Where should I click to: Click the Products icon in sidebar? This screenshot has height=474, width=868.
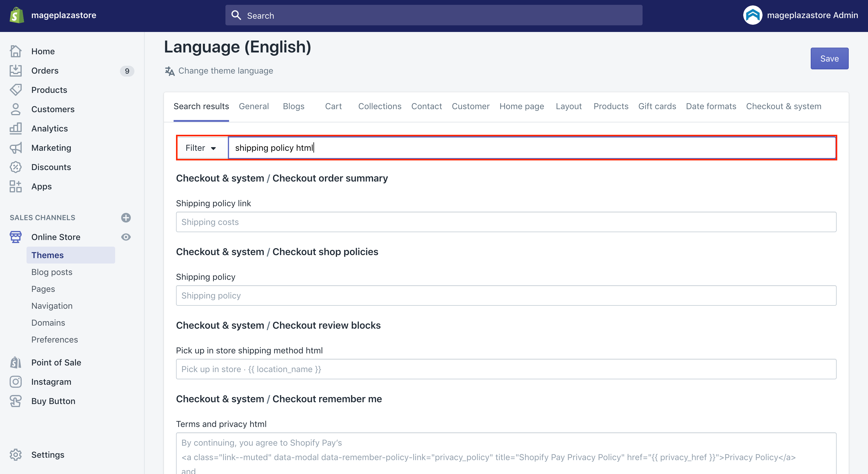16,89
